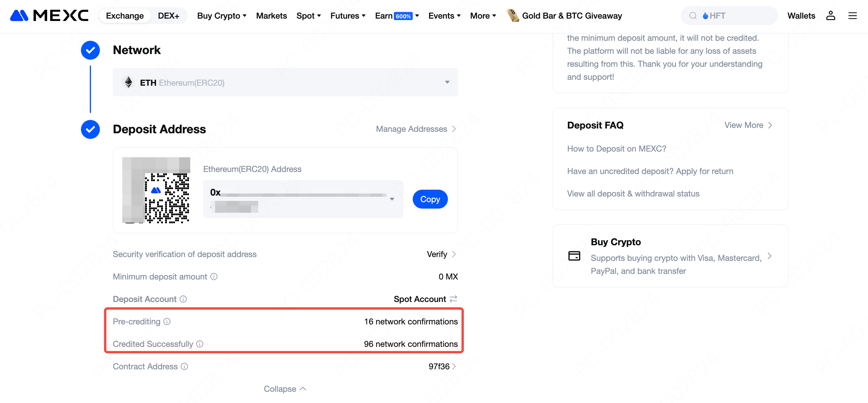The width and height of the screenshot is (868, 403).
Task: Open the Futures menu
Action: tap(347, 15)
